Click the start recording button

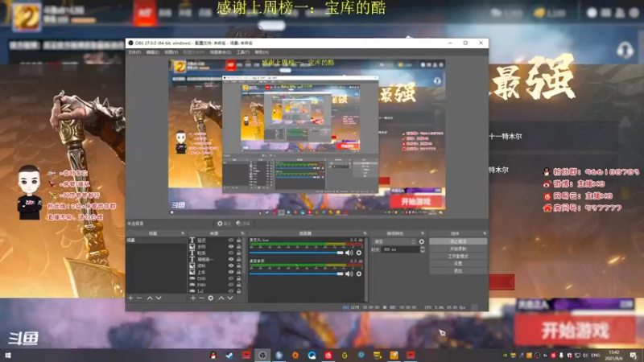tap(458, 249)
